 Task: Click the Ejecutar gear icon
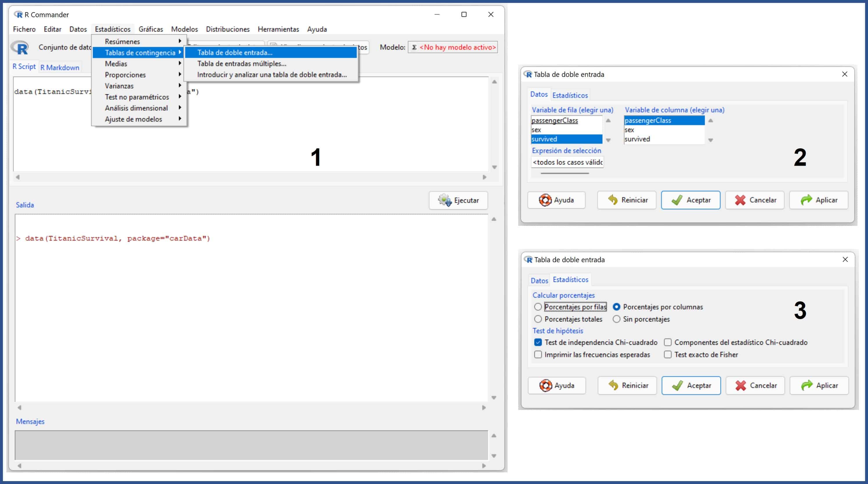click(x=444, y=200)
